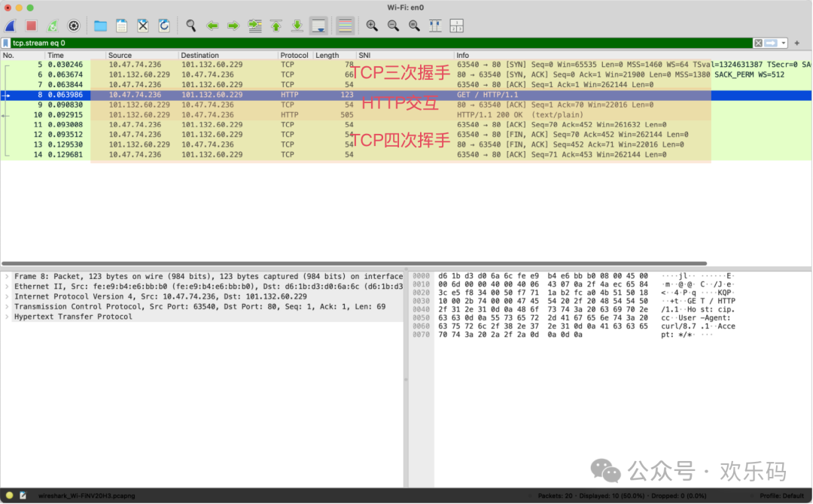Clear the display filter with X button
The image size is (813, 504).
coord(759,43)
